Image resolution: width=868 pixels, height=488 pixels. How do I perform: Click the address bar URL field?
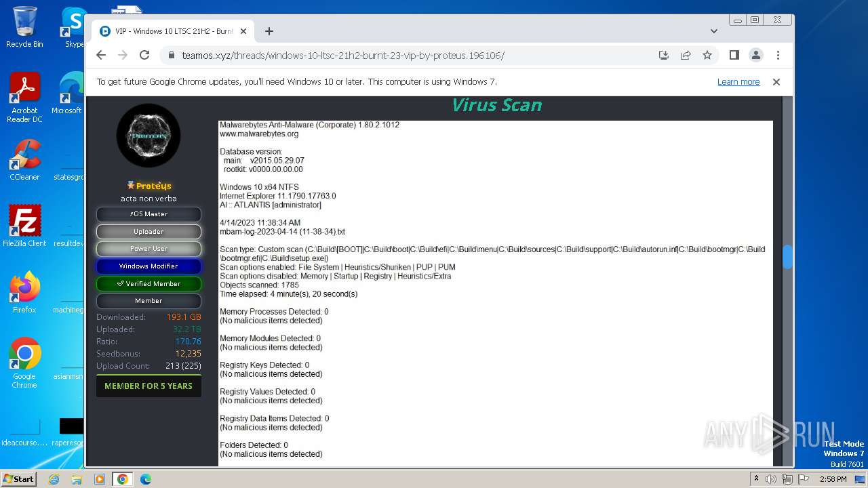click(407, 56)
